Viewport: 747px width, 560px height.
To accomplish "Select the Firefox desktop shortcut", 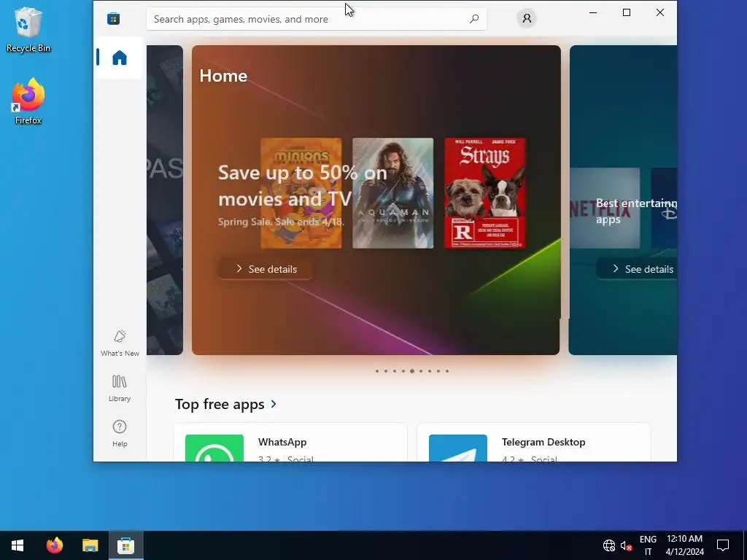I will coord(28,101).
